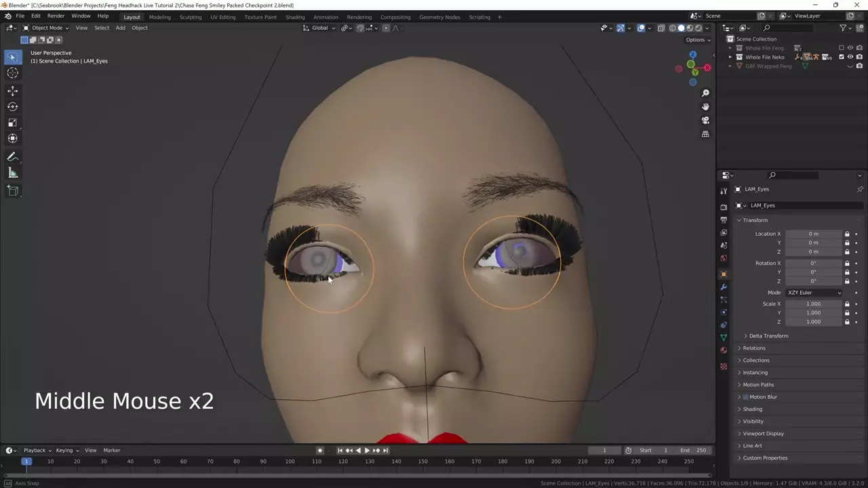Image resolution: width=868 pixels, height=488 pixels.
Task: Select the Measure ruler tool
Action: click(12, 173)
